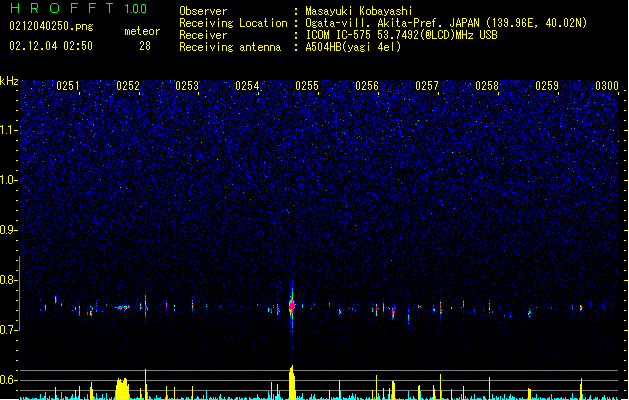Click the 0.6 kHz axis label
This screenshot has width=629, height=400.
[x=7, y=380]
